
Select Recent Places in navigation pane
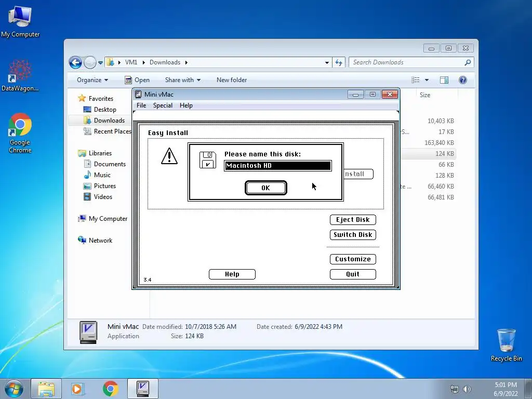click(112, 131)
